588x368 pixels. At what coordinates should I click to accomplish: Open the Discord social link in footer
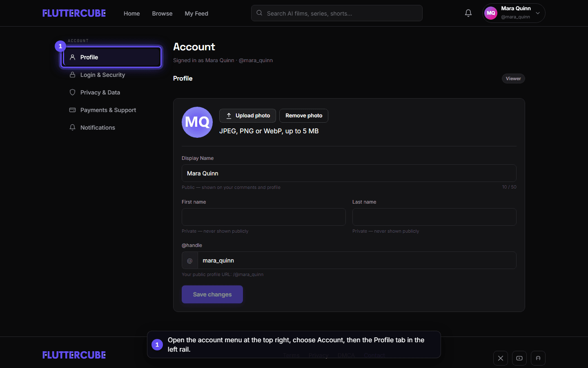click(538, 358)
